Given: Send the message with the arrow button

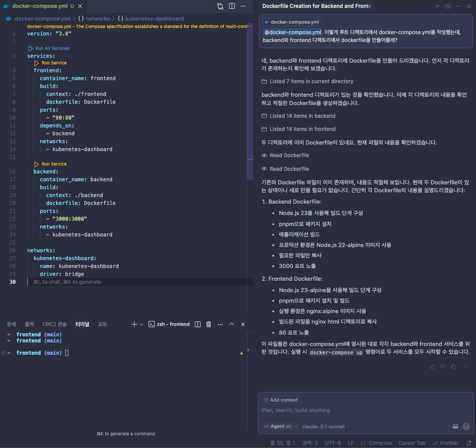Looking at the screenshot, I should click(466, 427).
